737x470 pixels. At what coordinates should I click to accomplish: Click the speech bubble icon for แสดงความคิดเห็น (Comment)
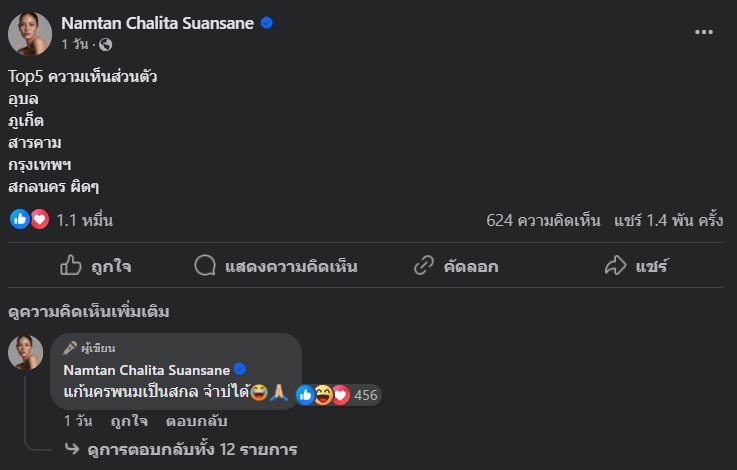(x=205, y=266)
